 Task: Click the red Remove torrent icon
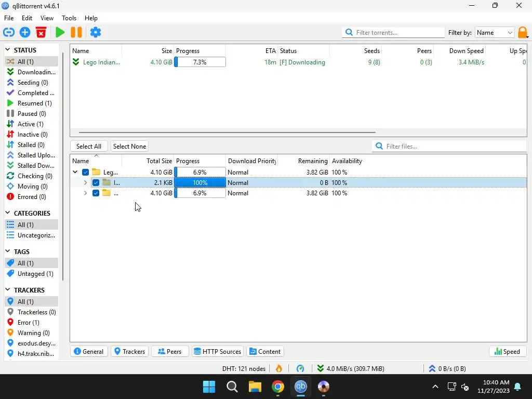pos(41,33)
